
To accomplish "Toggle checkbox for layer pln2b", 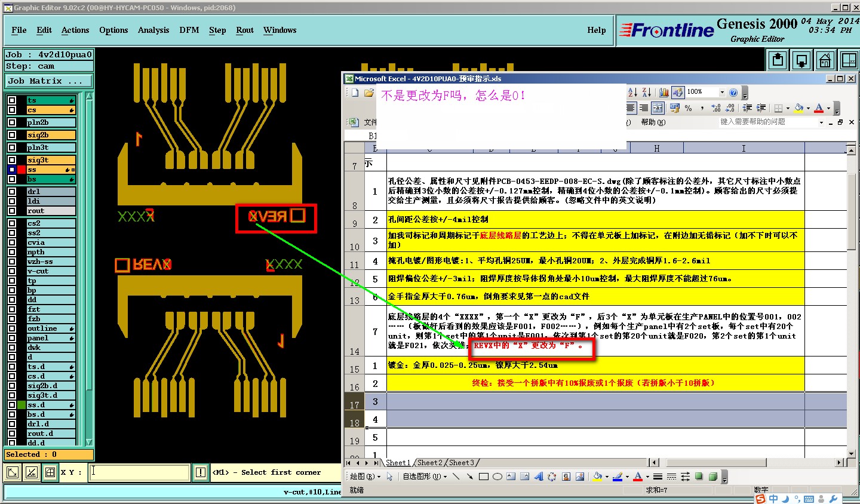I will point(12,122).
